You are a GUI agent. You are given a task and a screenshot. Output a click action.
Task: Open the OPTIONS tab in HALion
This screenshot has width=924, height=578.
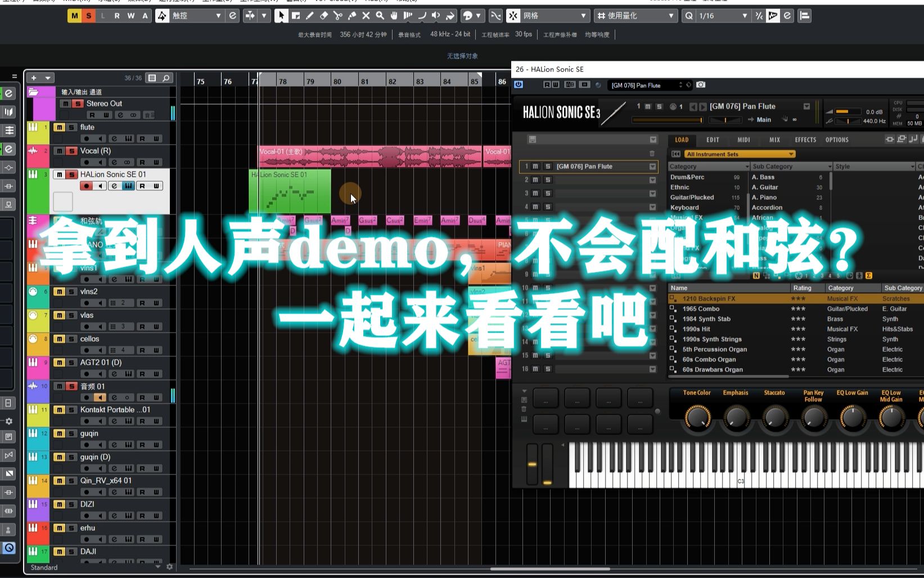[x=837, y=140]
